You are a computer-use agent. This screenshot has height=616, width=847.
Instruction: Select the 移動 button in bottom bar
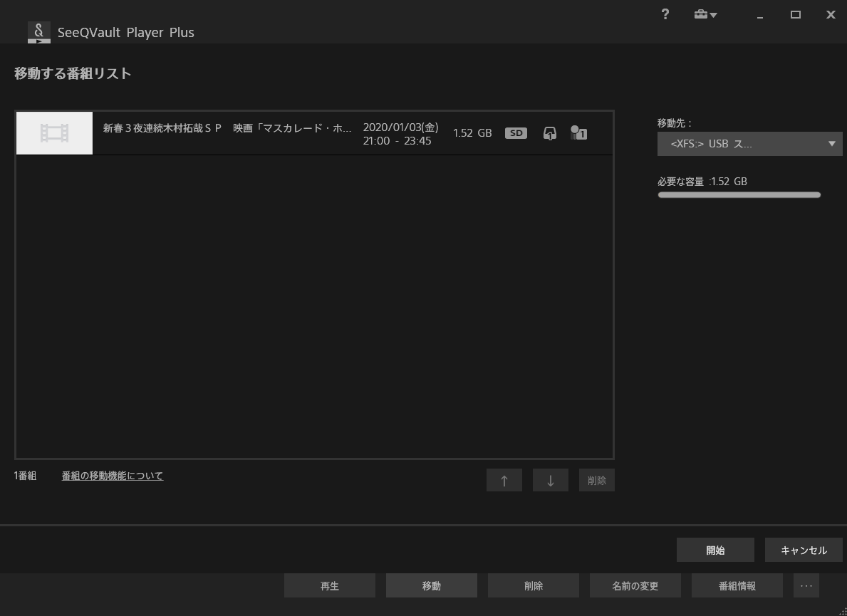click(x=432, y=586)
